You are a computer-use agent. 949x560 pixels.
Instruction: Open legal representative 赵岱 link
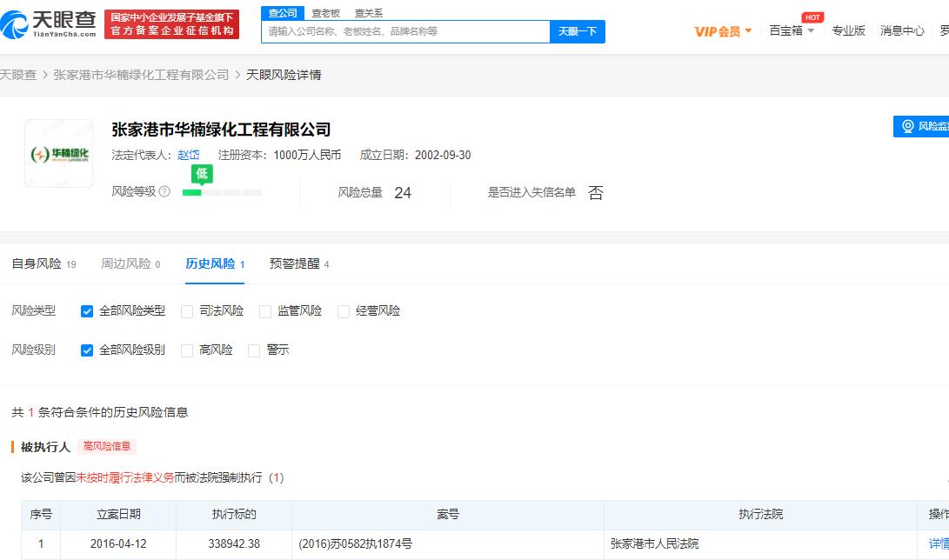click(x=188, y=155)
